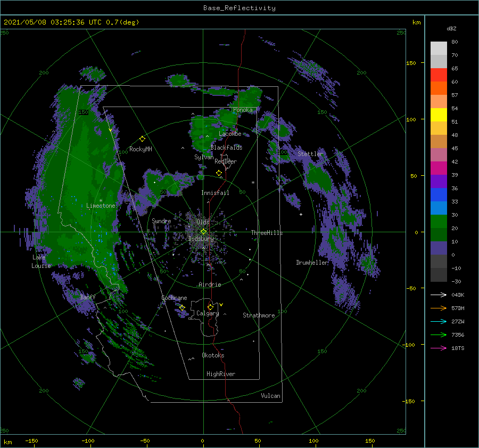This screenshot has width=479, height=448.
Task: Click the 04DK legend text
Action: pyautogui.click(x=458, y=295)
